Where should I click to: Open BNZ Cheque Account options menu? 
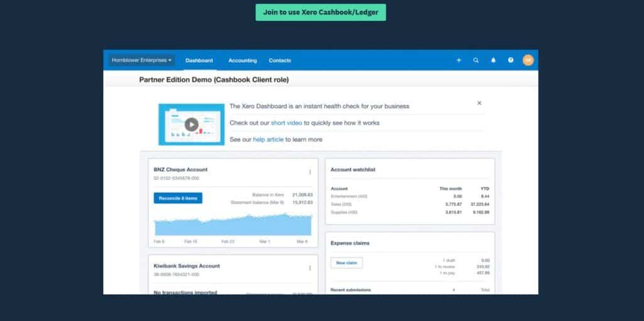pyautogui.click(x=309, y=172)
